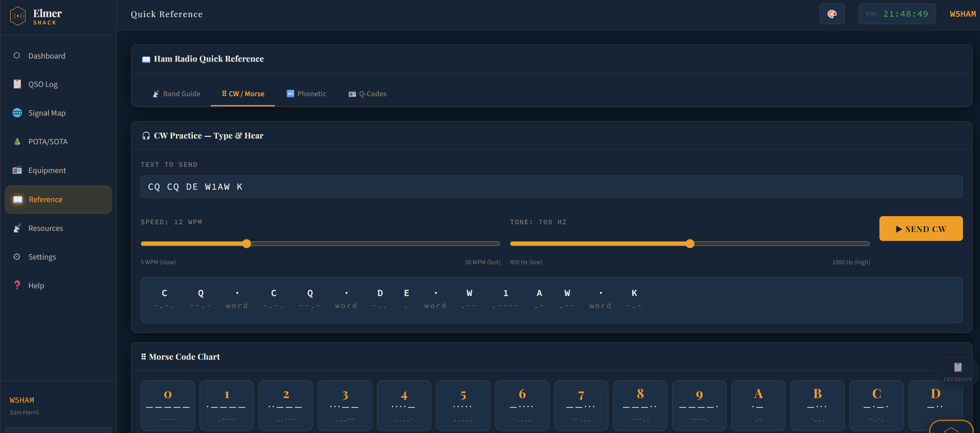Open Resources section
The image size is (980, 433).
click(58, 228)
